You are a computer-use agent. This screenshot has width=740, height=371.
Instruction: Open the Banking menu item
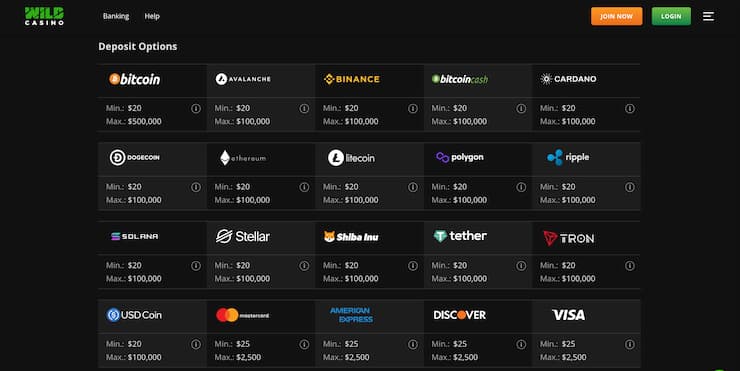(x=116, y=16)
